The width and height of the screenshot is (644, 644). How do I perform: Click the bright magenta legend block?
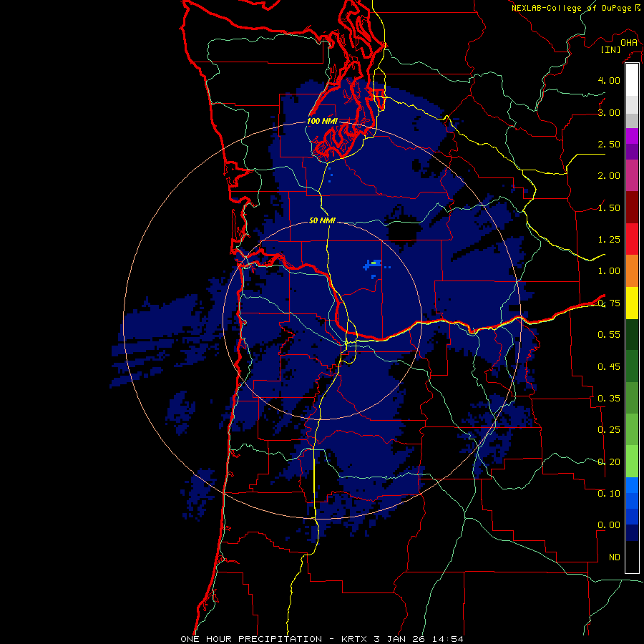pyautogui.click(x=632, y=136)
